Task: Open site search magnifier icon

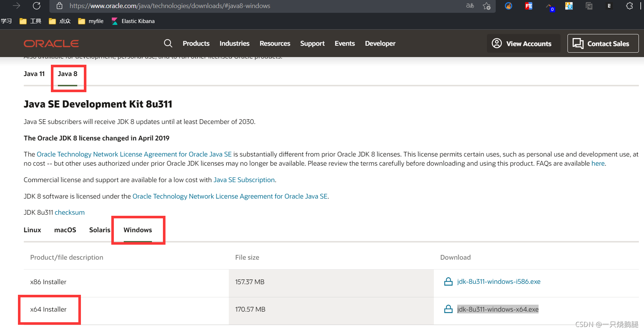Action: [x=168, y=44]
